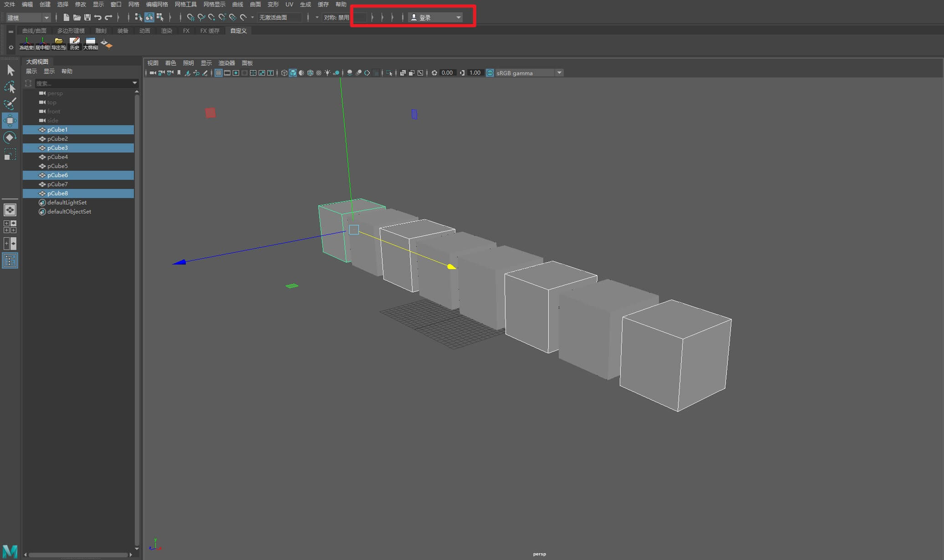The height and width of the screenshot is (560, 944).
Task: Switch to the 多边形建模 shelf tab
Action: (x=71, y=31)
